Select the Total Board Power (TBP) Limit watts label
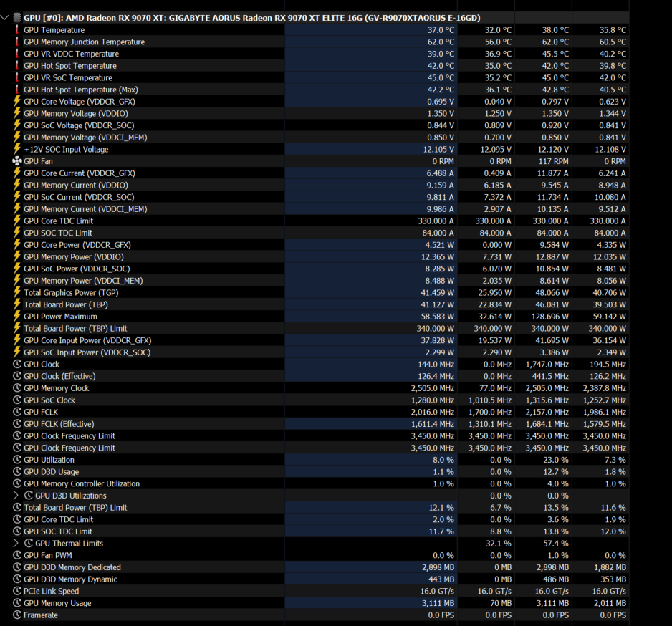The height and width of the screenshot is (626, 672). (75, 329)
